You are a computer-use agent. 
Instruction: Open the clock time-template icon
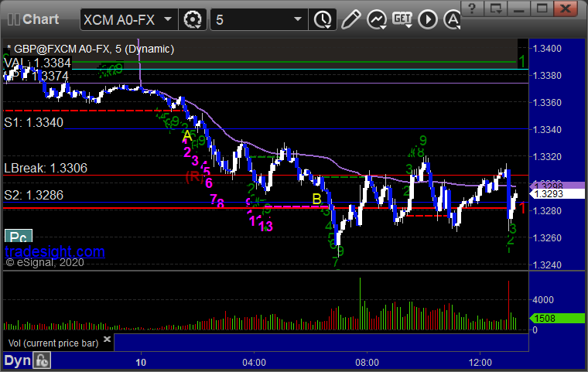click(323, 19)
